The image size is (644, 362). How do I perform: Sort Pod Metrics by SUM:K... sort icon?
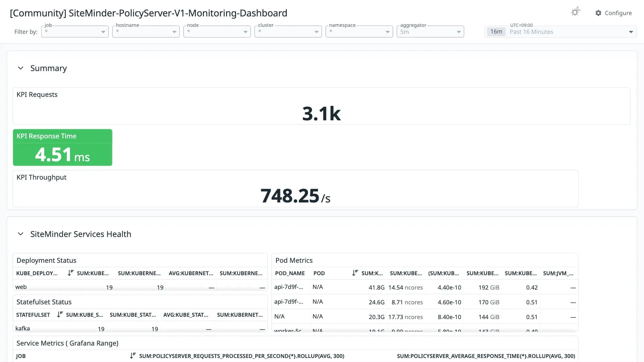pyautogui.click(x=355, y=273)
